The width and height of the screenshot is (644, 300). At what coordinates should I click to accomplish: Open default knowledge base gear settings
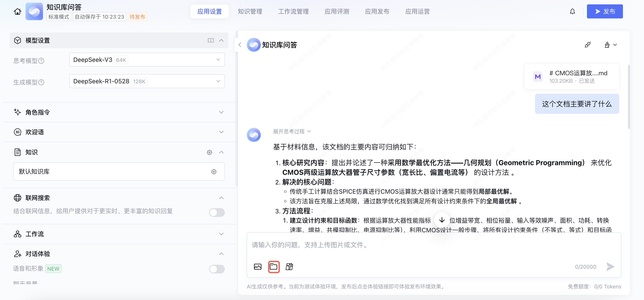(213, 172)
